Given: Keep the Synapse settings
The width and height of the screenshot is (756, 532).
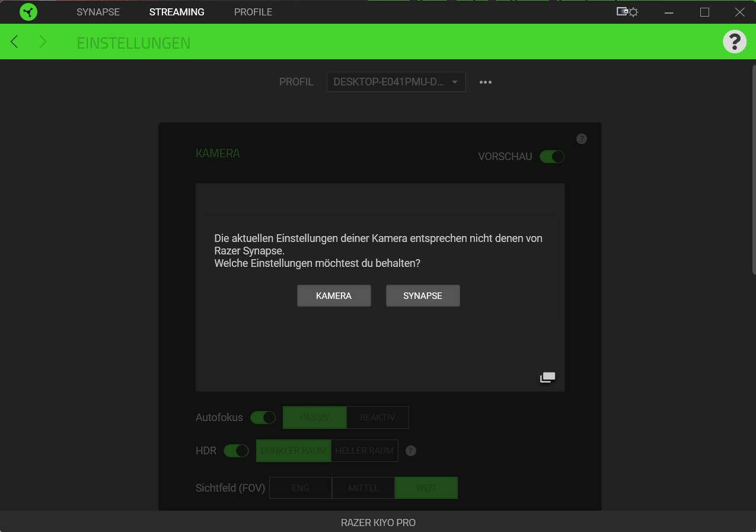Looking at the screenshot, I should tap(423, 296).
